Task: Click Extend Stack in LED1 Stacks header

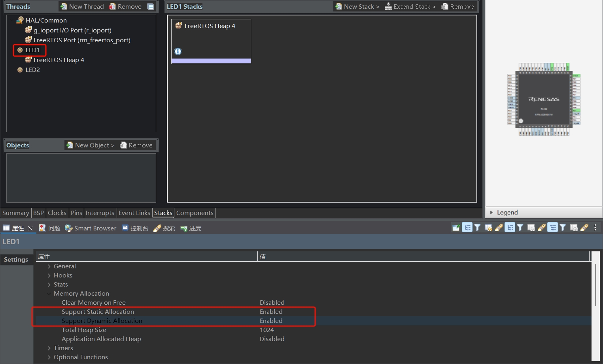Action: 410,6
